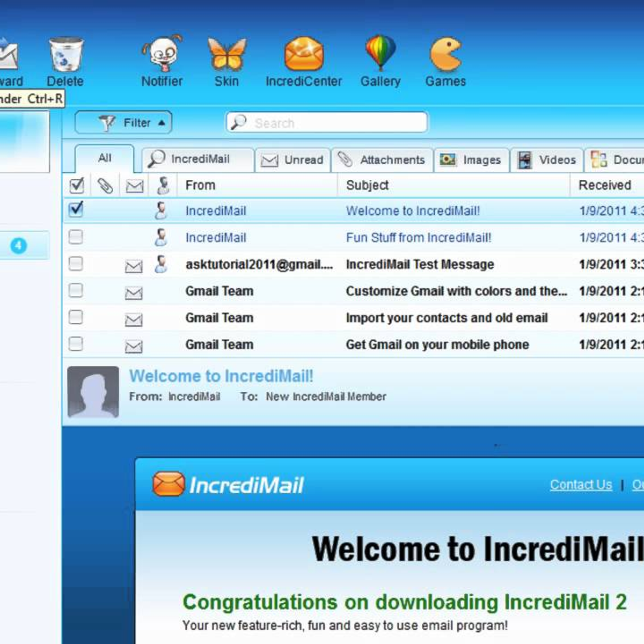Image resolution: width=644 pixels, height=644 pixels.
Task: Open the Get Gmail on your mobile phone email
Action: (x=437, y=345)
